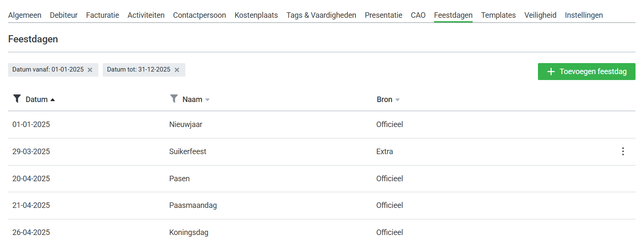Open the Debiteur tab
This screenshot has height=246, width=644.
click(64, 15)
